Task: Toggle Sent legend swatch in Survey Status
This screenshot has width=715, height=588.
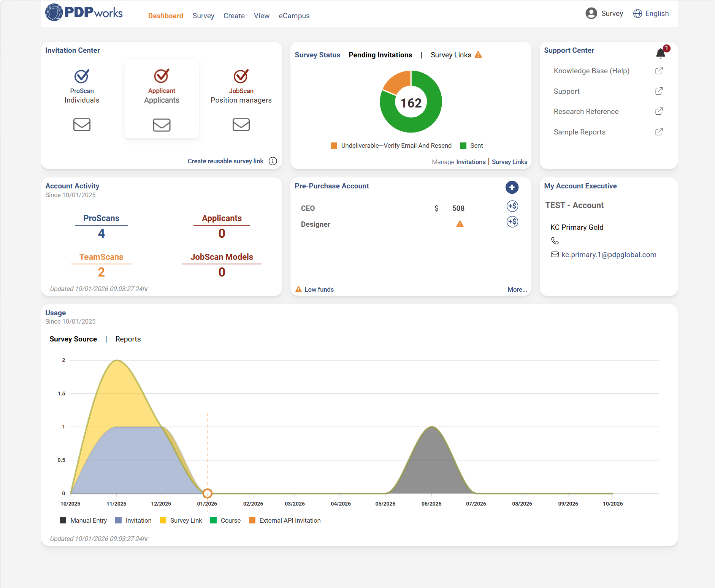Action: coord(463,145)
